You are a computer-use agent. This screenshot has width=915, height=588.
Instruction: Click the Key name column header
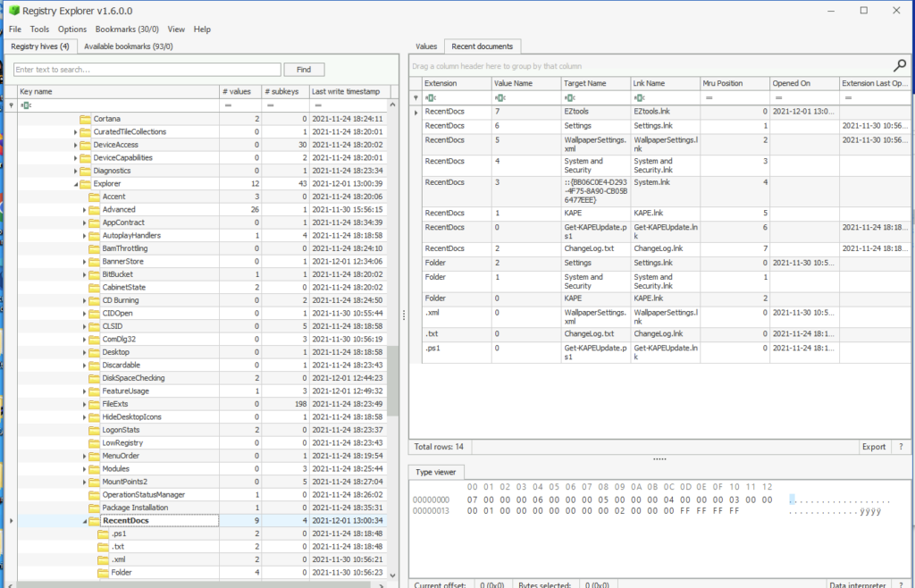click(119, 91)
